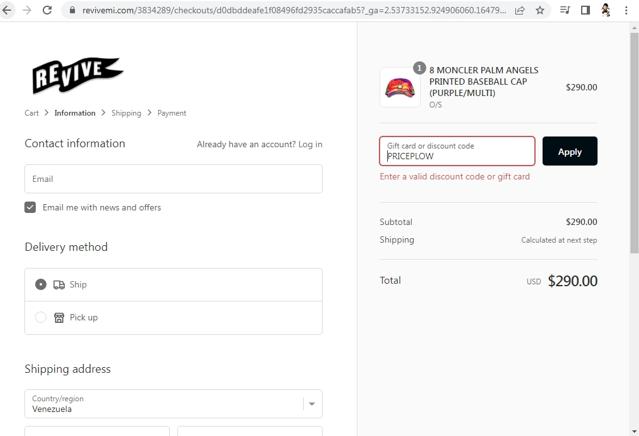Click into the Email input field
The height and width of the screenshot is (436, 639).
coord(174,179)
